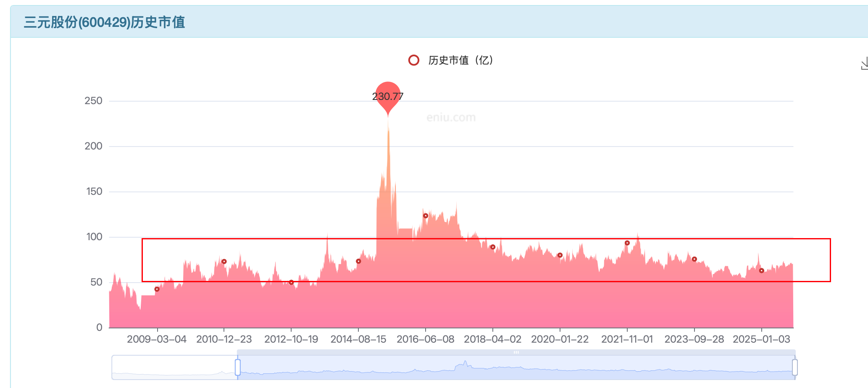Toggle the 历史市值（亿）legend series

[451, 60]
